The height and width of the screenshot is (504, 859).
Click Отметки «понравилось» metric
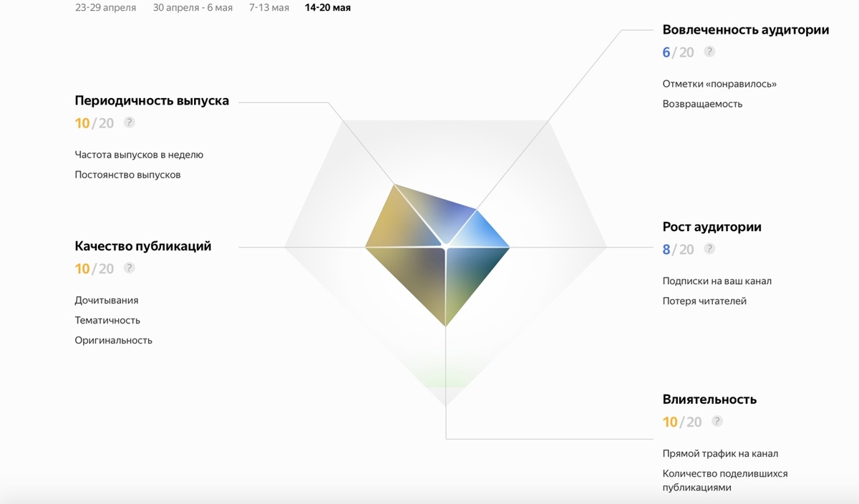coord(719,84)
